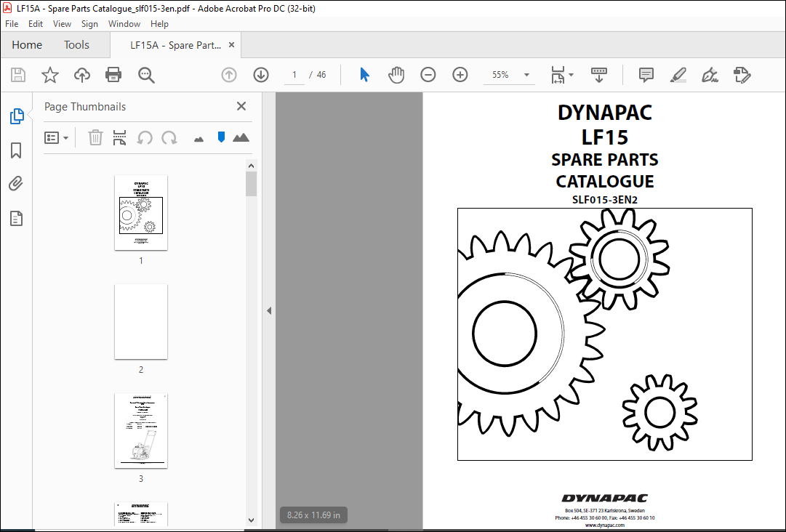The width and height of the screenshot is (786, 532).
Task: Click the scrolling mode keyboard-arrow icon
Action: click(598, 75)
